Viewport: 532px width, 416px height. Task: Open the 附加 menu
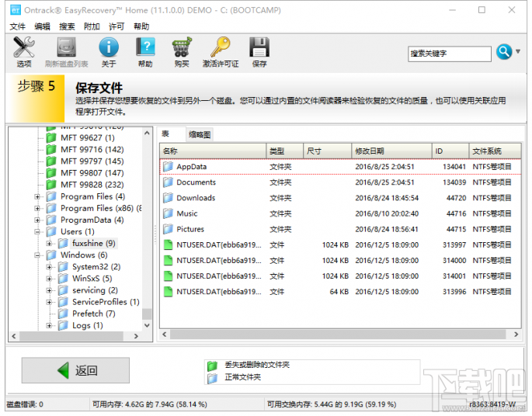[x=92, y=26]
